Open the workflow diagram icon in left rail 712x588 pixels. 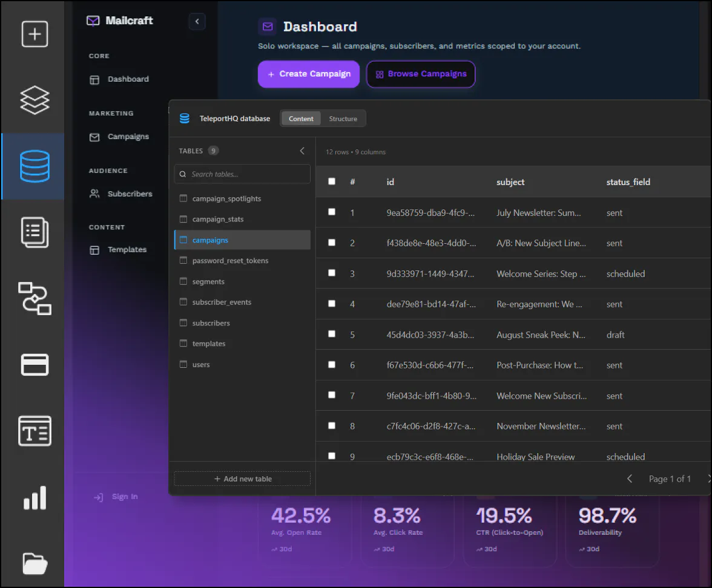tap(35, 299)
